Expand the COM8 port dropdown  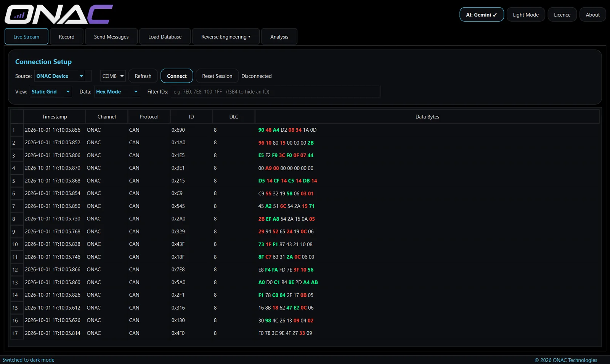click(x=113, y=76)
